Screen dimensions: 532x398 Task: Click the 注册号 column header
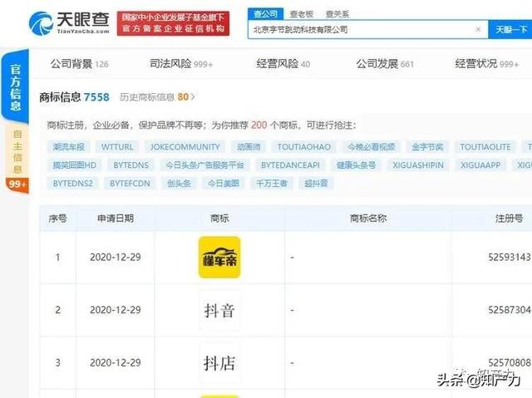pos(509,219)
